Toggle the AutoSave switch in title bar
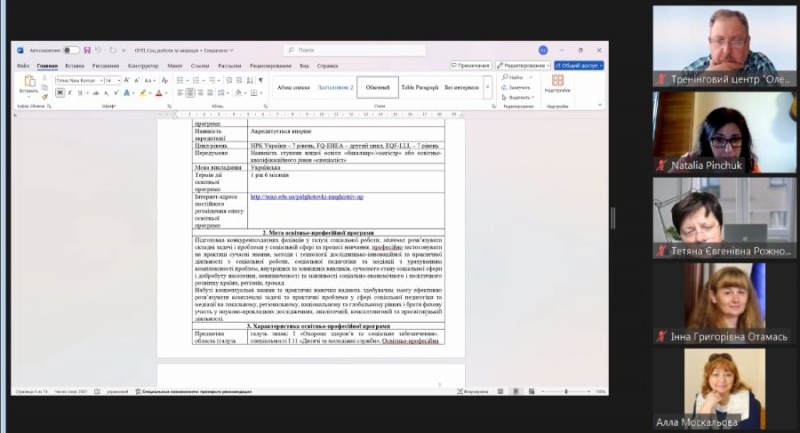Image resolution: width=800 pixels, height=433 pixels. [x=71, y=50]
